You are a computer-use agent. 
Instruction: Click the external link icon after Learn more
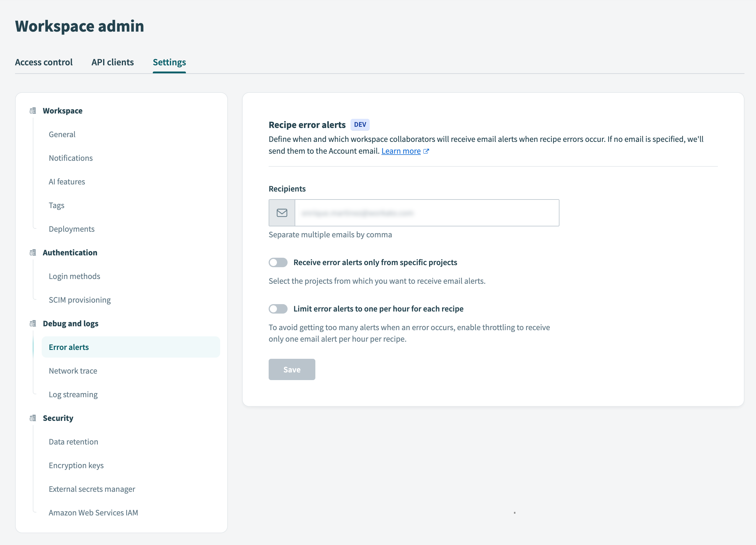(x=426, y=151)
